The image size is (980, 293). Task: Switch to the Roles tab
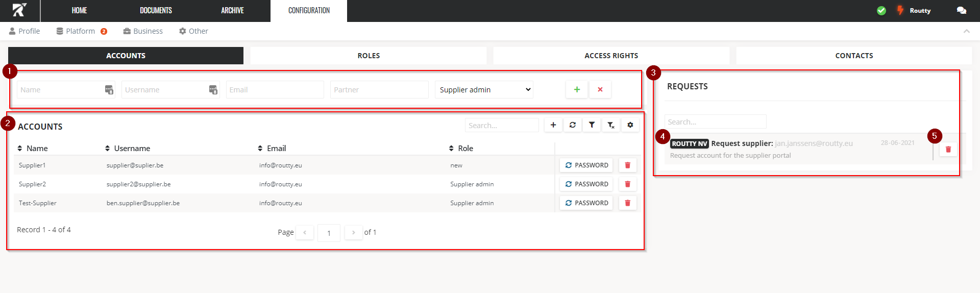369,56
